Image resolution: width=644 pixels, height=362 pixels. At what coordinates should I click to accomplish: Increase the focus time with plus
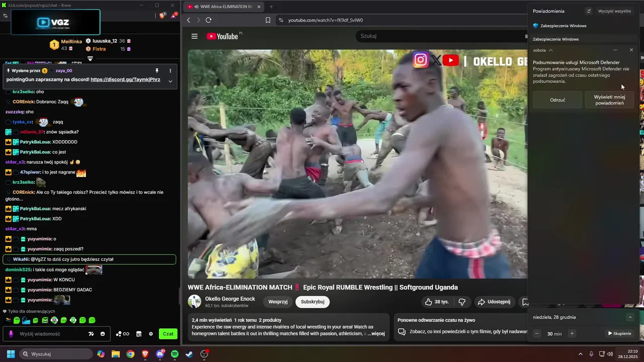click(572, 333)
